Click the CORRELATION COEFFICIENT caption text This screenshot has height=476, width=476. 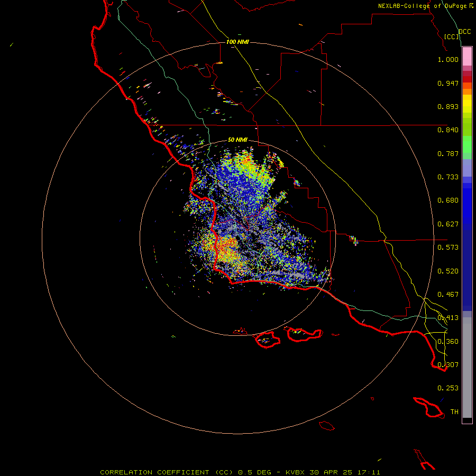tap(154, 472)
